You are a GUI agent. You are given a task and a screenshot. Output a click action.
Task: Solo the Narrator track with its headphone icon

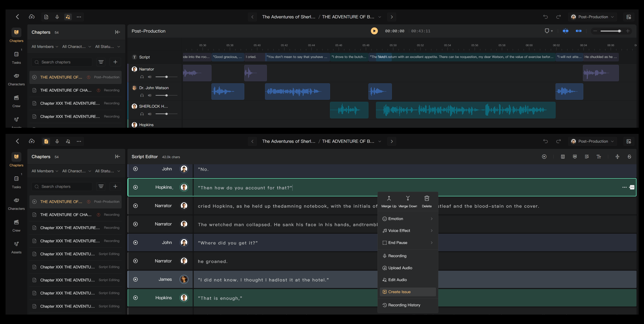pos(142,77)
